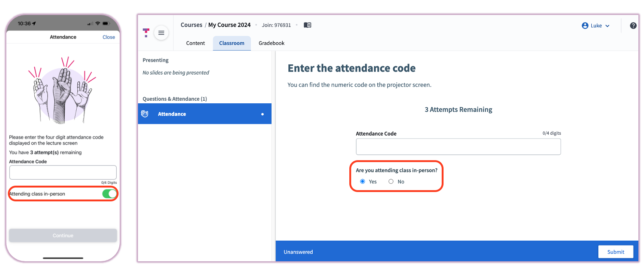Tap Close on the mobile Attendance screen
The height and width of the screenshot is (271, 644).
[108, 37]
